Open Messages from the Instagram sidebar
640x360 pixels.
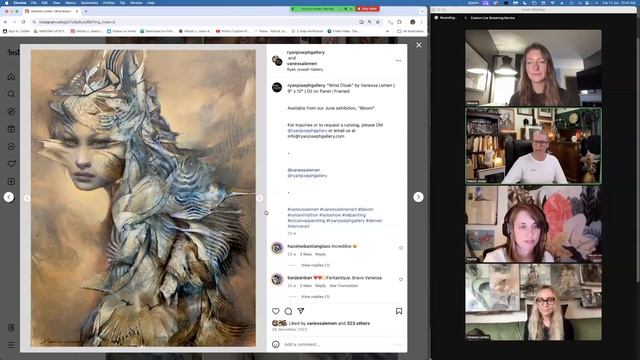tap(11, 147)
